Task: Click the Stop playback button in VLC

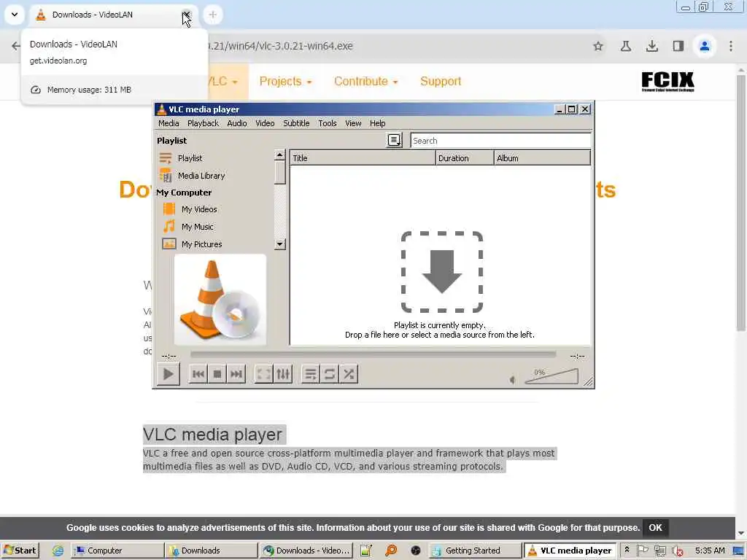Action: 217,374
